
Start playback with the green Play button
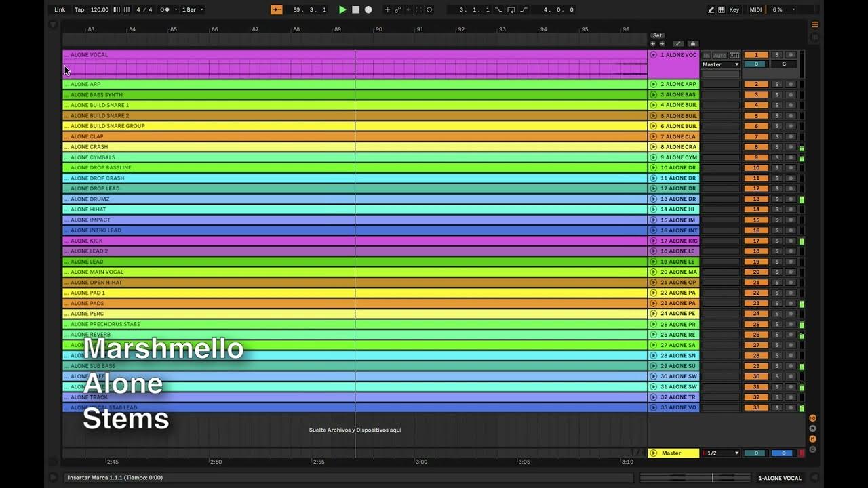pos(342,9)
